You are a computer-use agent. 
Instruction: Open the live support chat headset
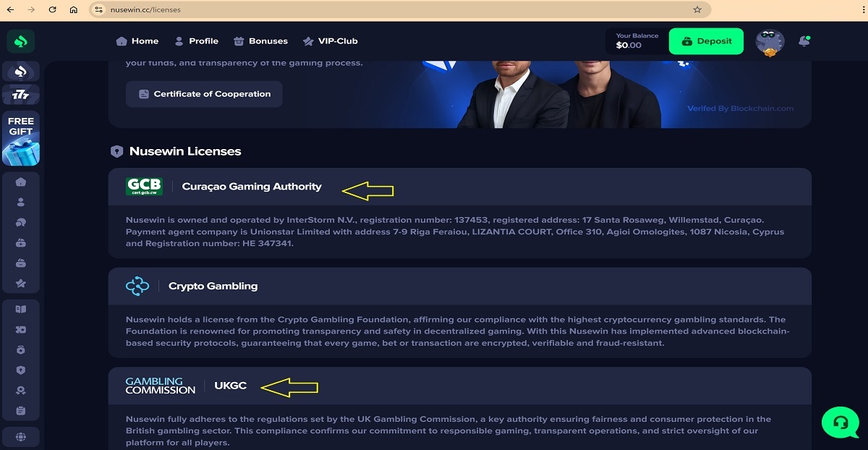point(841,422)
